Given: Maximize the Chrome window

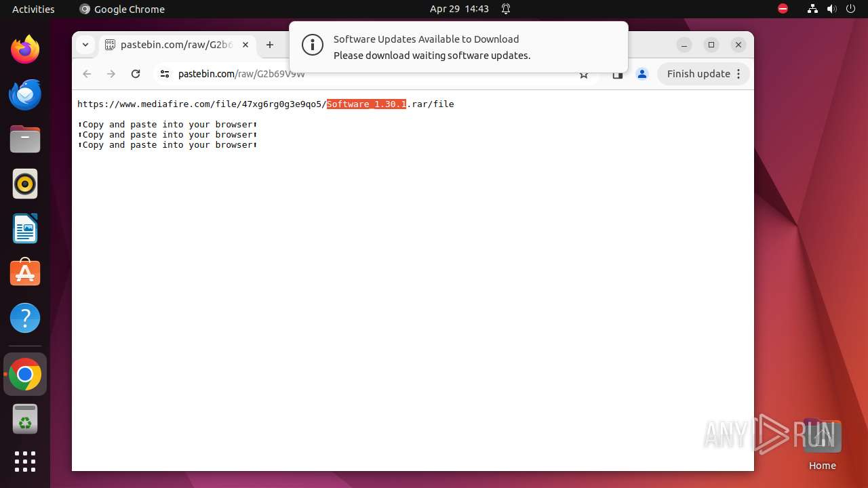Looking at the screenshot, I should (x=711, y=45).
